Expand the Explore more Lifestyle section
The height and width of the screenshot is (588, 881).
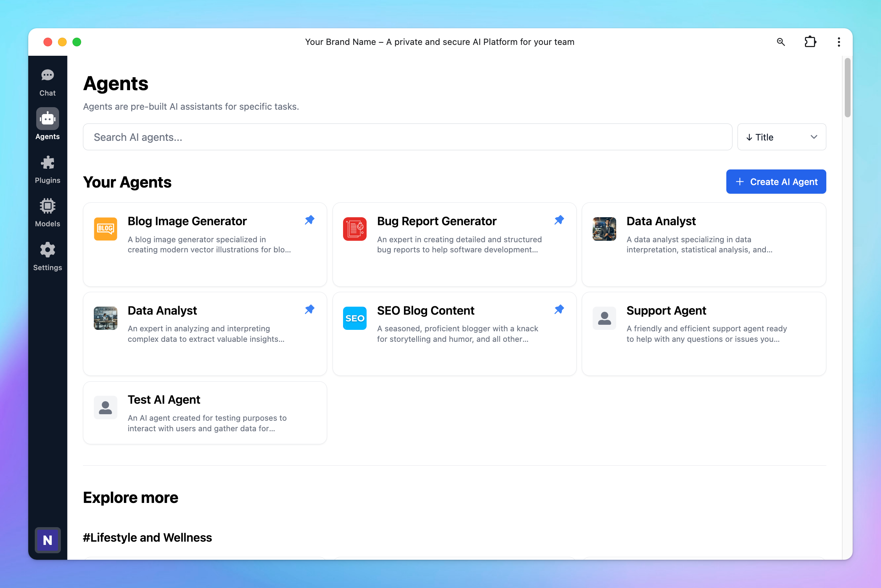coord(147,537)
